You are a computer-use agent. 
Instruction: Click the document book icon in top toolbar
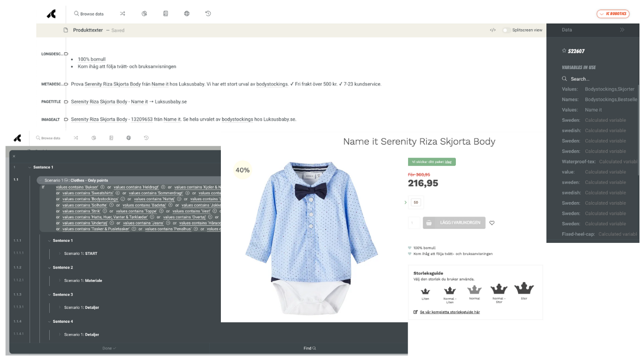(166, 14)
